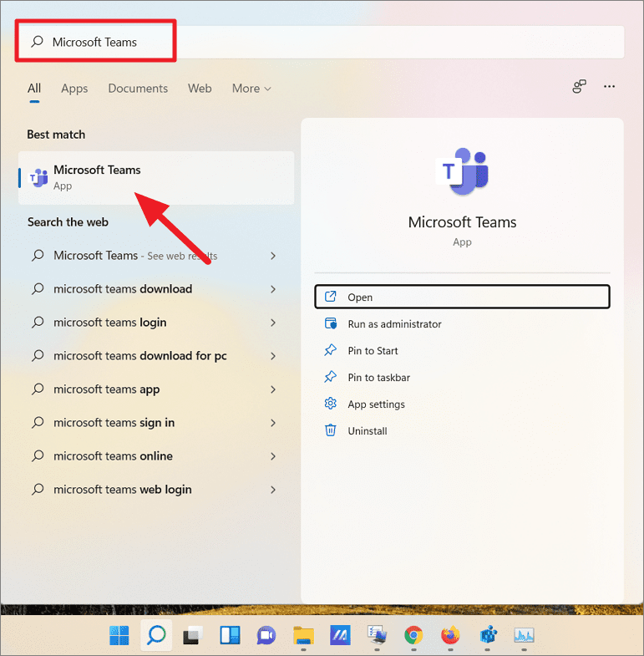Open the computer checklist app in taskbar

[x=378, y=634]
